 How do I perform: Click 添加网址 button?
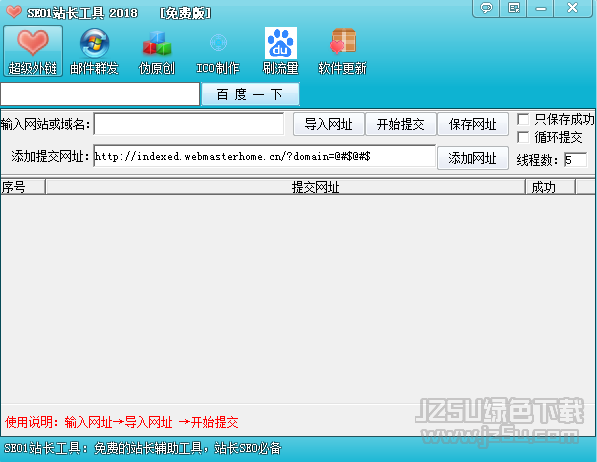point(473,158)
